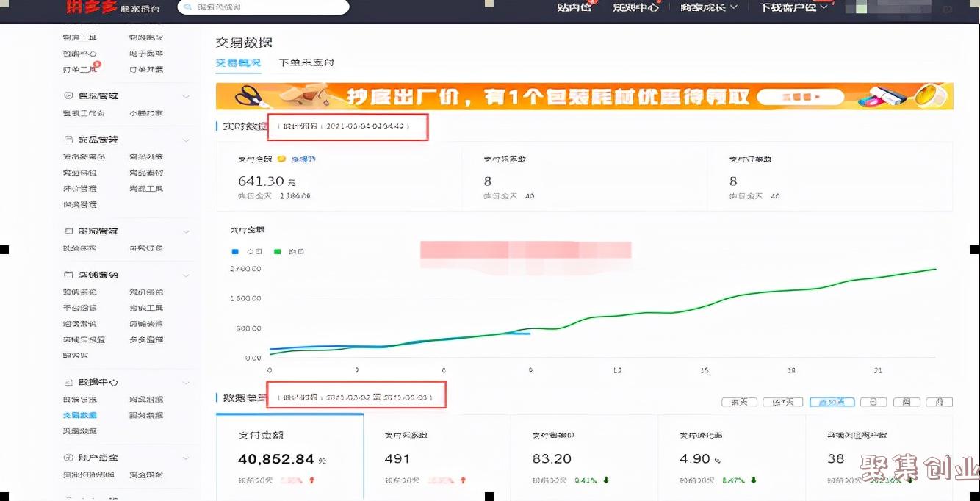This screenshot has height=501, width=980.
Task: Click the 售后管理 section icon
Action: point(68,95)
